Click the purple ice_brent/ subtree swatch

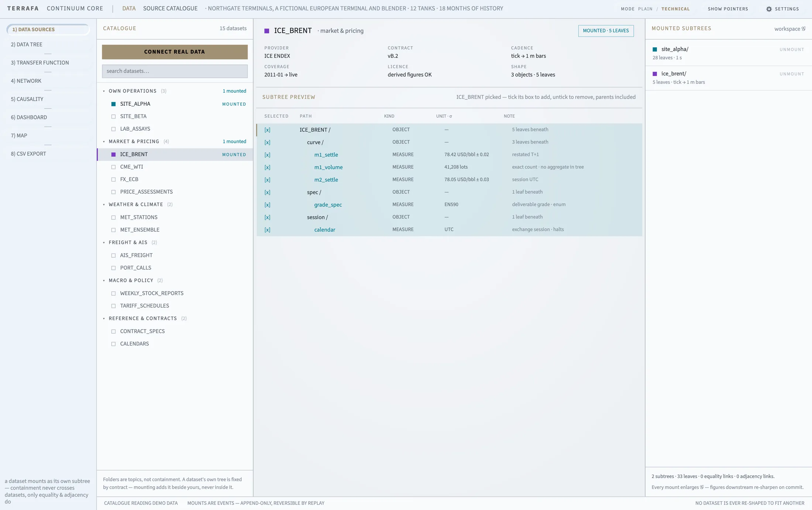point(655,74)
